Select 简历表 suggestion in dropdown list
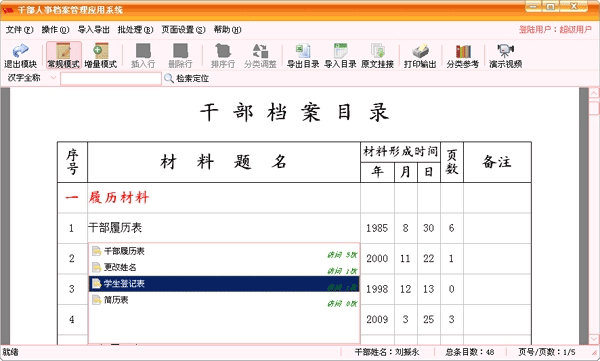Image resolution: width=600 pixels, height=361 pixels. (x=224, y=300)
